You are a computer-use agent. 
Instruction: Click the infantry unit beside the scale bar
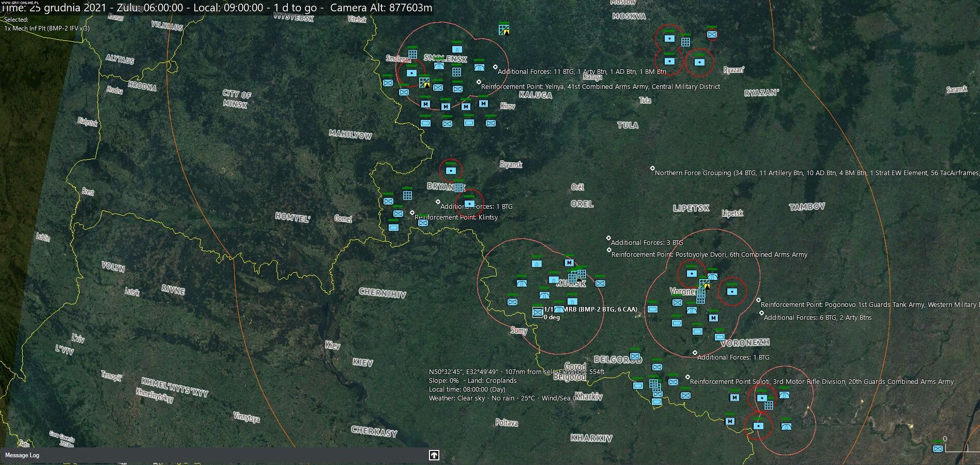pyautogui.click(x=938, y=448)
